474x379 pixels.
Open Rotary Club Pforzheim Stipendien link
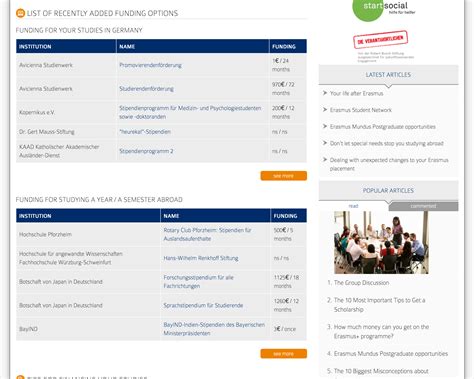(x=207, y=234)
